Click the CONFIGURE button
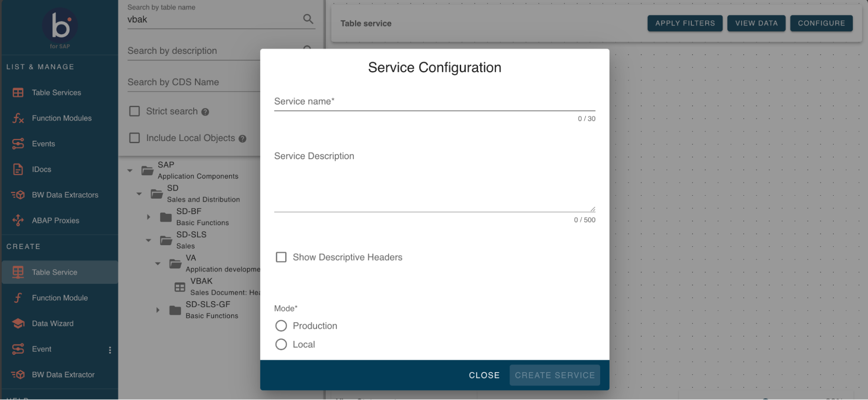 [x=821, y=23]
